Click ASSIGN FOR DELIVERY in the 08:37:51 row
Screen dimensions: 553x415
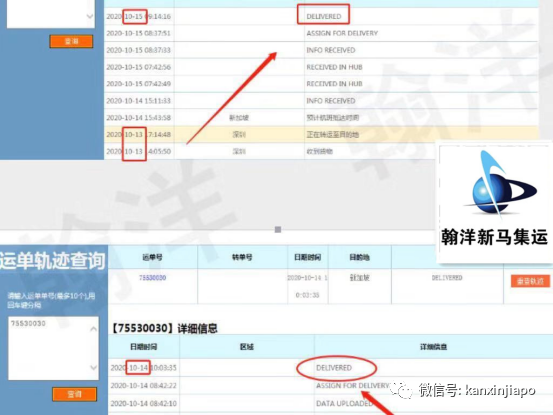(x=342, y=33)
